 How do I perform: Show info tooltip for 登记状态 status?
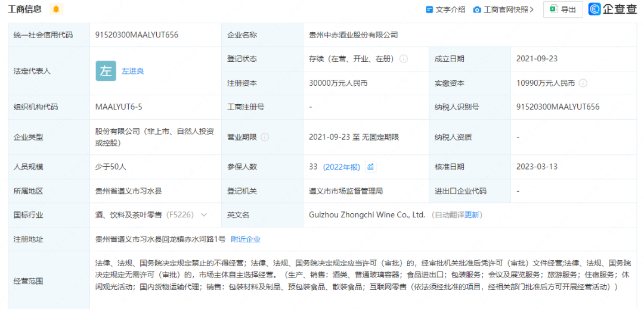point(404,59)
